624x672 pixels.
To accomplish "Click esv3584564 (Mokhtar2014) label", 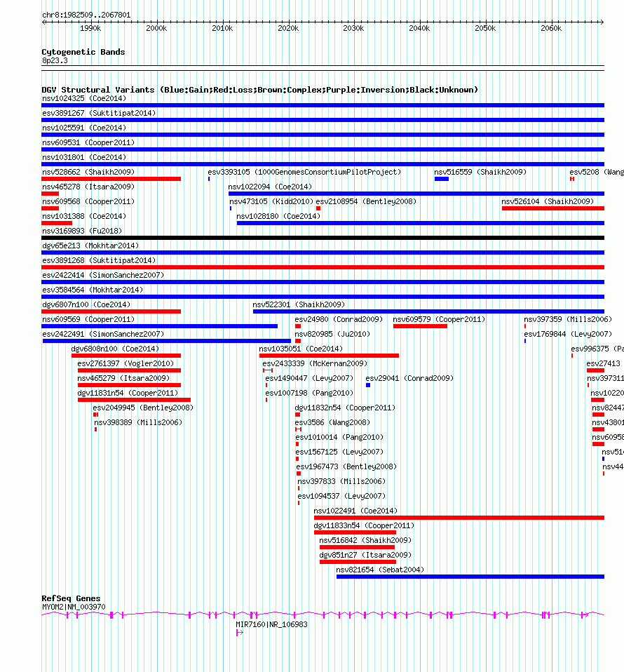I will [x=93, y=290].
